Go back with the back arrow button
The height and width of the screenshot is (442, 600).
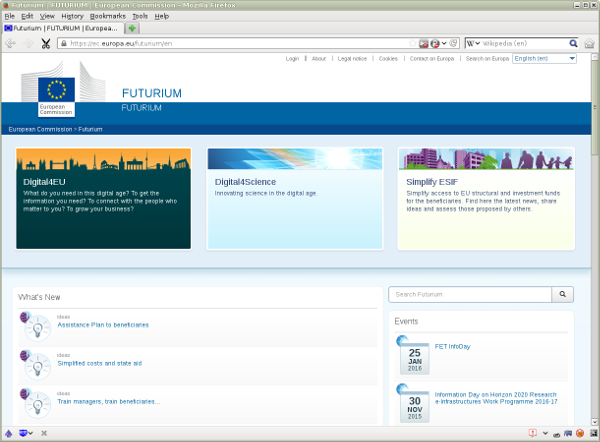pyautogui.click(x=10, y=44)
